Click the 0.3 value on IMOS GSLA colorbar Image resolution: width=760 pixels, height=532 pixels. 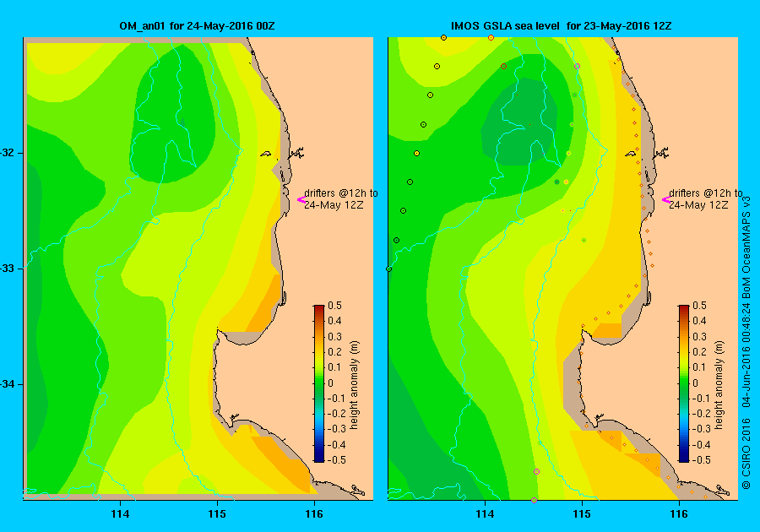click(x=699, y=337)
